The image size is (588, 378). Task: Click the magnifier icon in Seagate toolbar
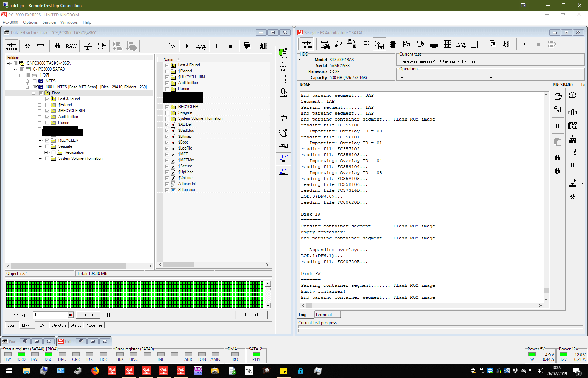pyautogui.click(x=338, y=44)
